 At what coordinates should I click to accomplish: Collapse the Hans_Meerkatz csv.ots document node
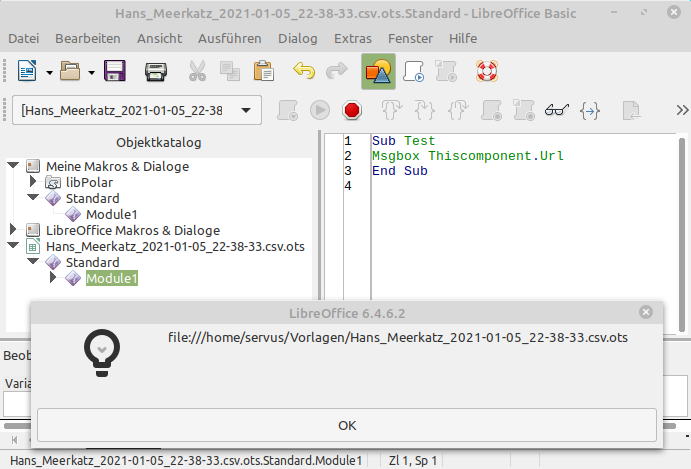pos(13,245)
